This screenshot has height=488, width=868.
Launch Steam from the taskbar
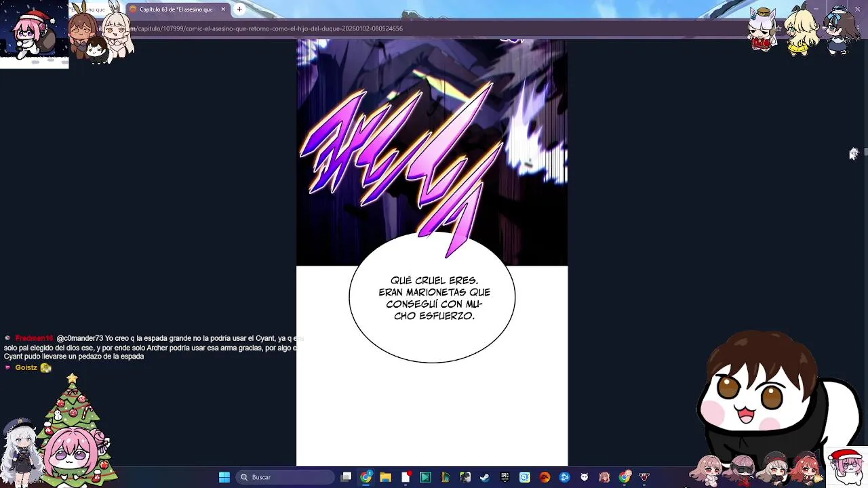tap(485, 477)
